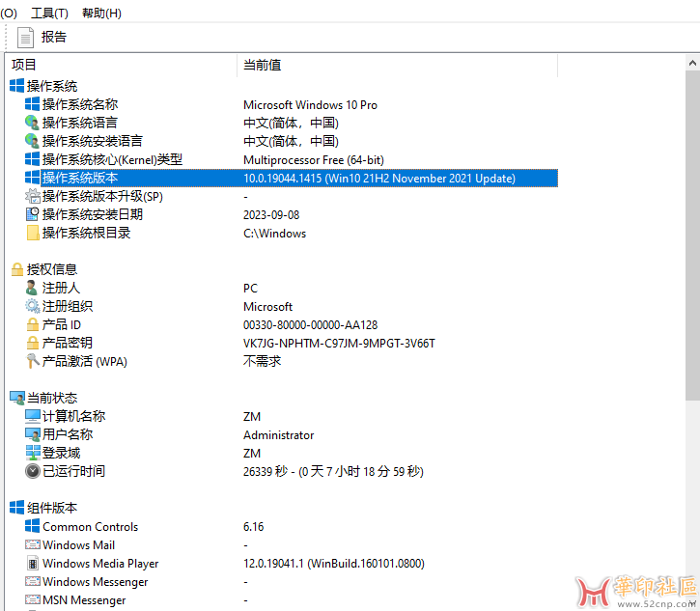
Task: Click the icon beside Common Controls
Action: pos(32,526)
